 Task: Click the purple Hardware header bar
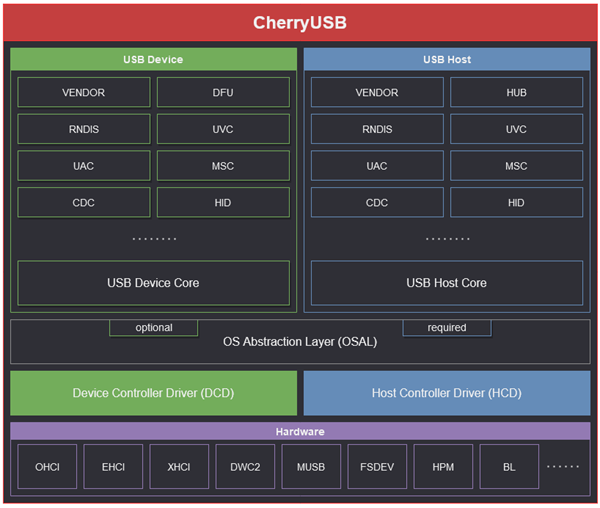300,431
